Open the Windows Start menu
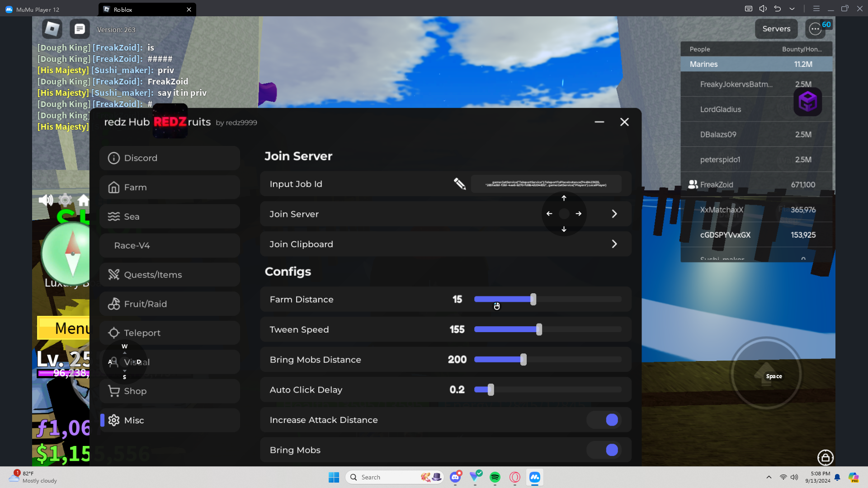This screenshot has height=488, width=868. 334,477
